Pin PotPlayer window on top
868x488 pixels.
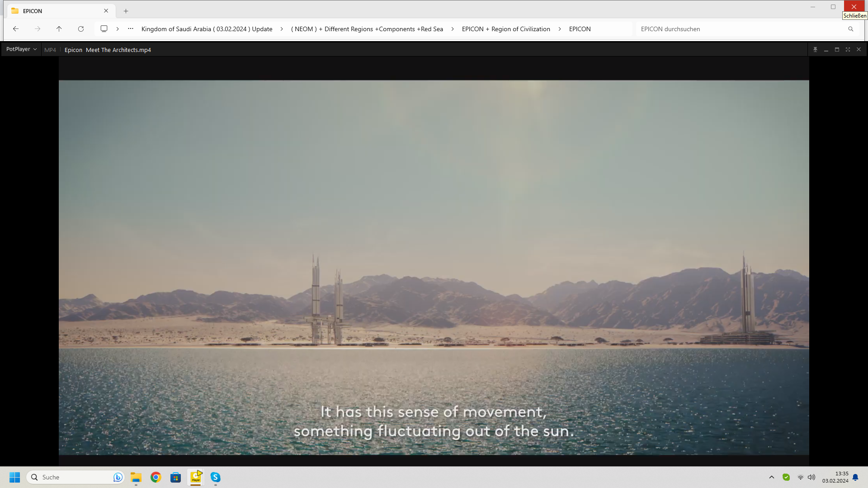click(x=815, y=50)
